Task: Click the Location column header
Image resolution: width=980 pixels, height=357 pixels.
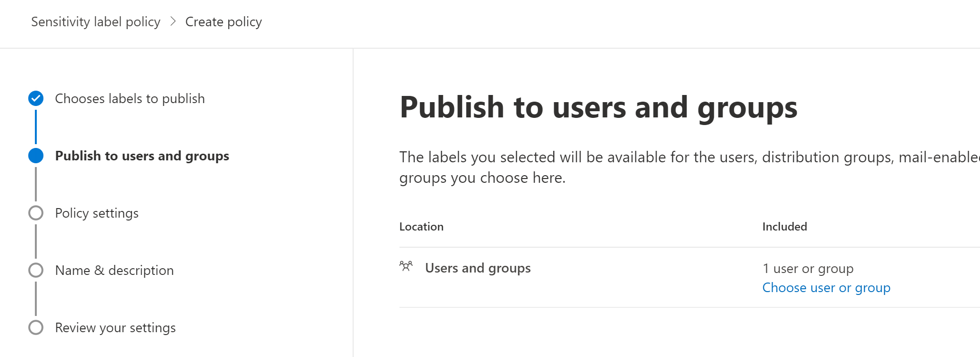Action: click(x=421, y=227)
